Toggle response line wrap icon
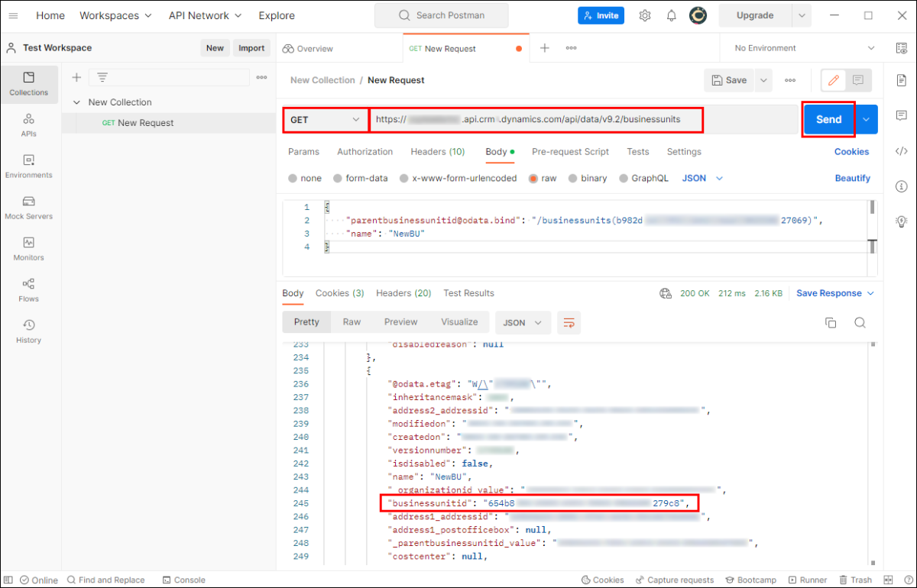 (x=569, y=322)
